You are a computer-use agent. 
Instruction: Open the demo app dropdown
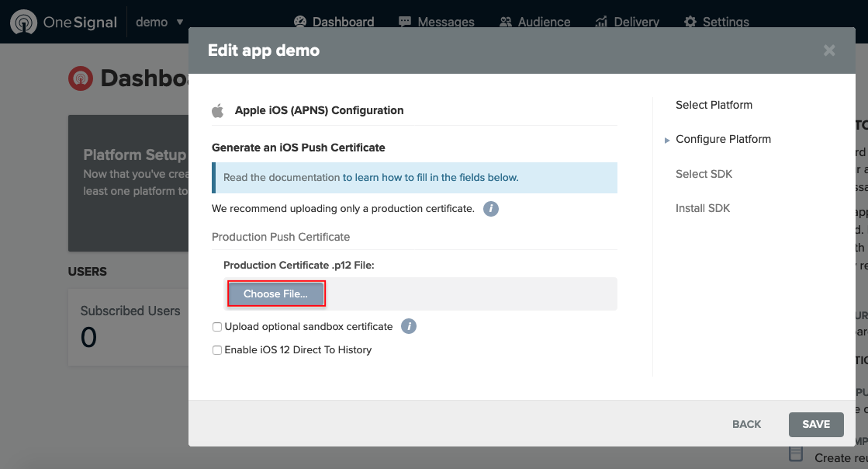coord(160,23)
